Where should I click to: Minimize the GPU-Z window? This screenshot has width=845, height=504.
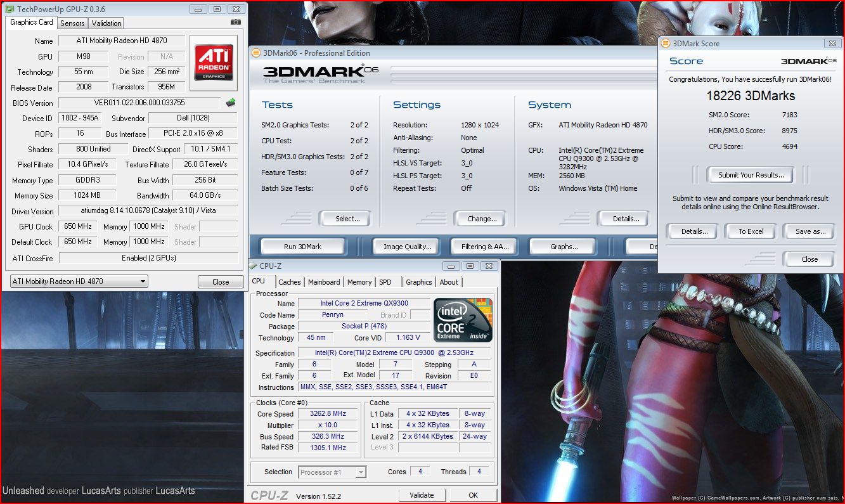point(198,9)
